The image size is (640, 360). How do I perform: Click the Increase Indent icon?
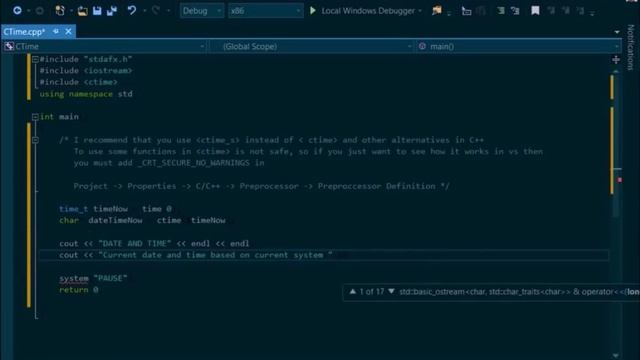point(515,11)
